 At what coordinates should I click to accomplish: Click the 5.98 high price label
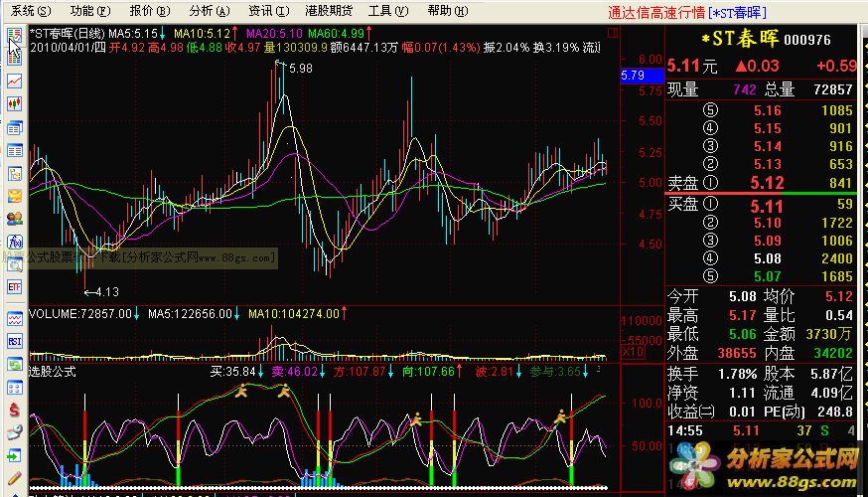coord(301,69)
